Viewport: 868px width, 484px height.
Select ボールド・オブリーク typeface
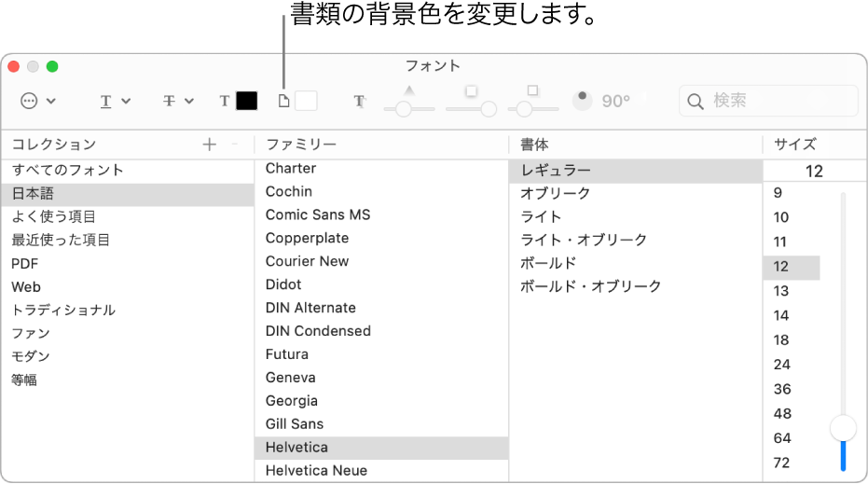click(636, 287)
